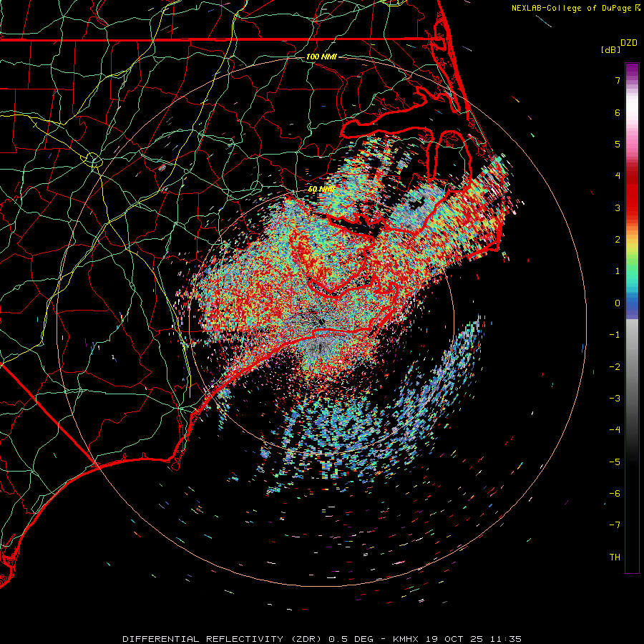Click the color bar value -6

615,494
